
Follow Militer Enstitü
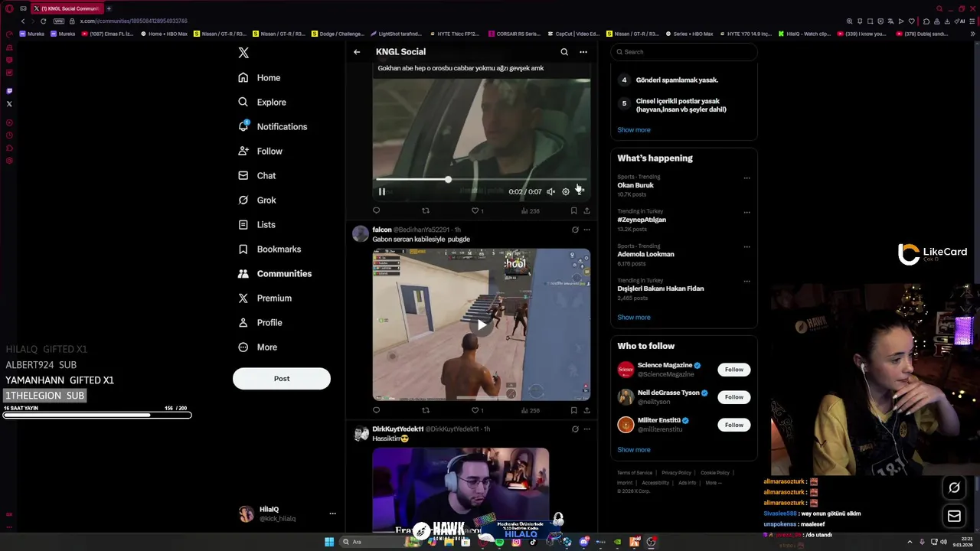click(734, 425)
